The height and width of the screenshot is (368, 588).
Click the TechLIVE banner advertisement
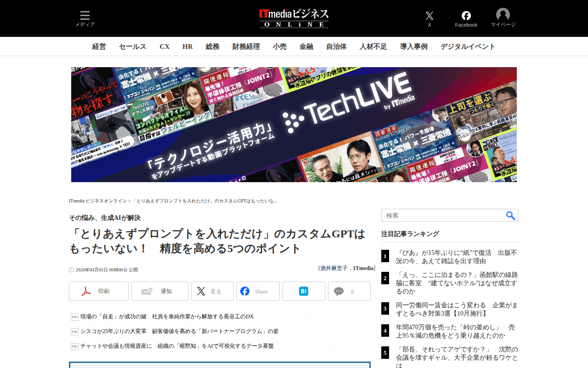(294, 125)
